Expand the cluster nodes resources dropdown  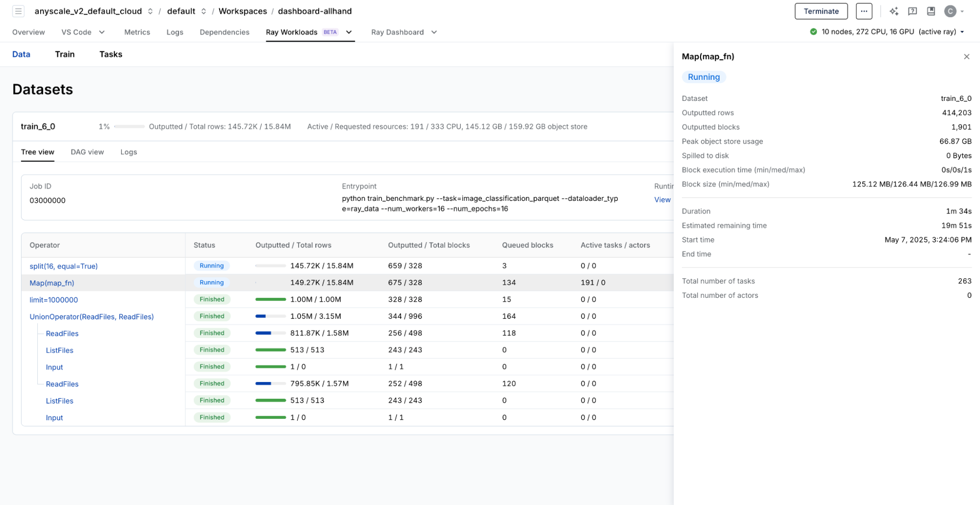pos(962,32)
